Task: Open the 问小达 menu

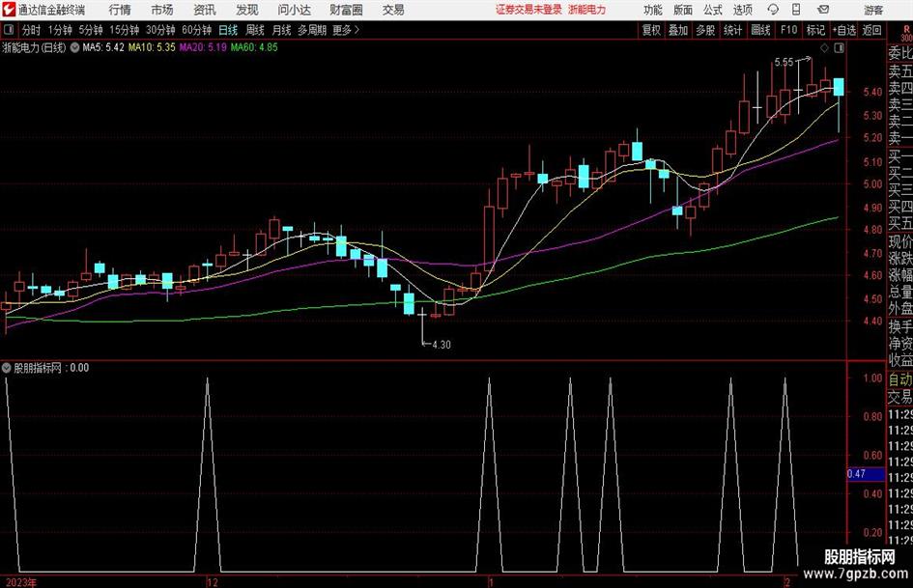Action: coord(294,10)
